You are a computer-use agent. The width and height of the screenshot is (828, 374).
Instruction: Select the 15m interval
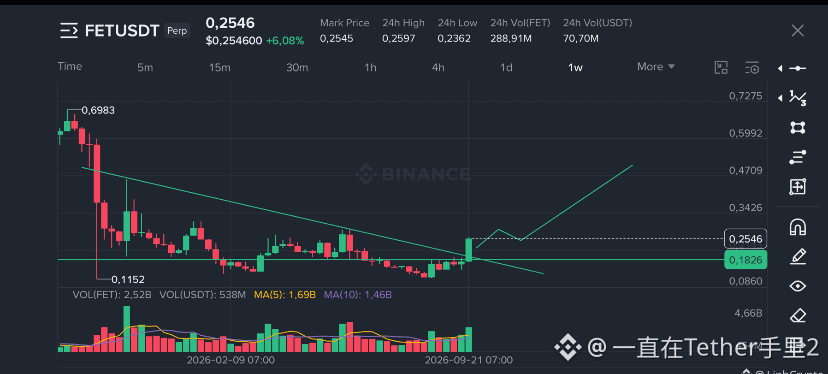point(220,68)
